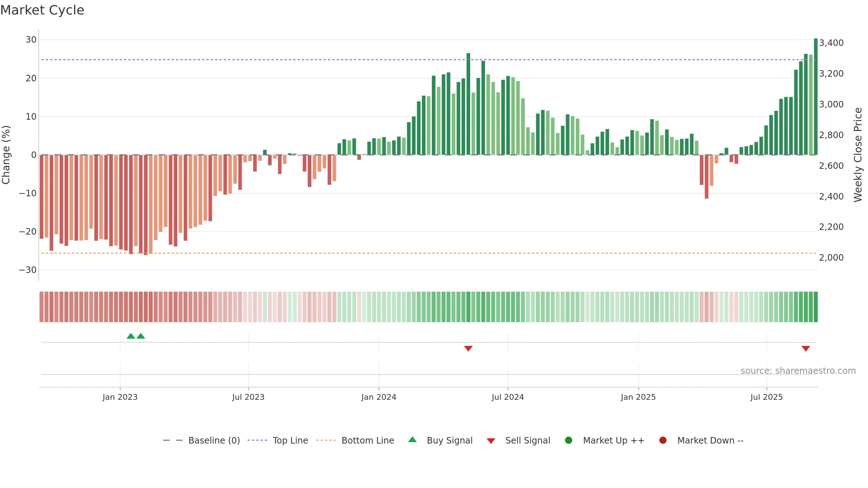This screenshot has width=868, height=488.
Task: Click the 2,000 price axis label
Action: pos(831,258)
